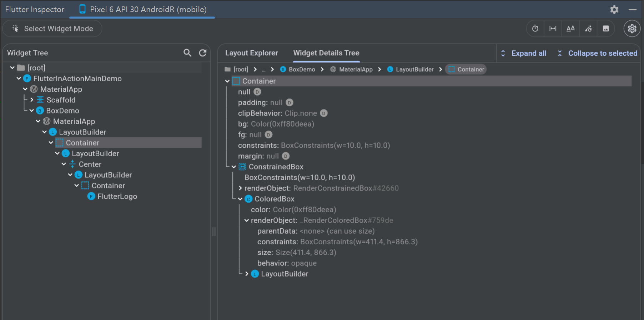Select FlutterLogo in Widget Tree
Screen dimensions: 644x320
click(x=117, y=196)
